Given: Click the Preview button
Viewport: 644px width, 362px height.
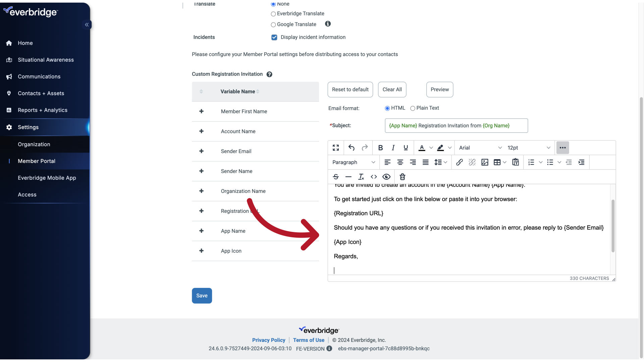Looking at the screenshot, I should (x=440, y=89).
